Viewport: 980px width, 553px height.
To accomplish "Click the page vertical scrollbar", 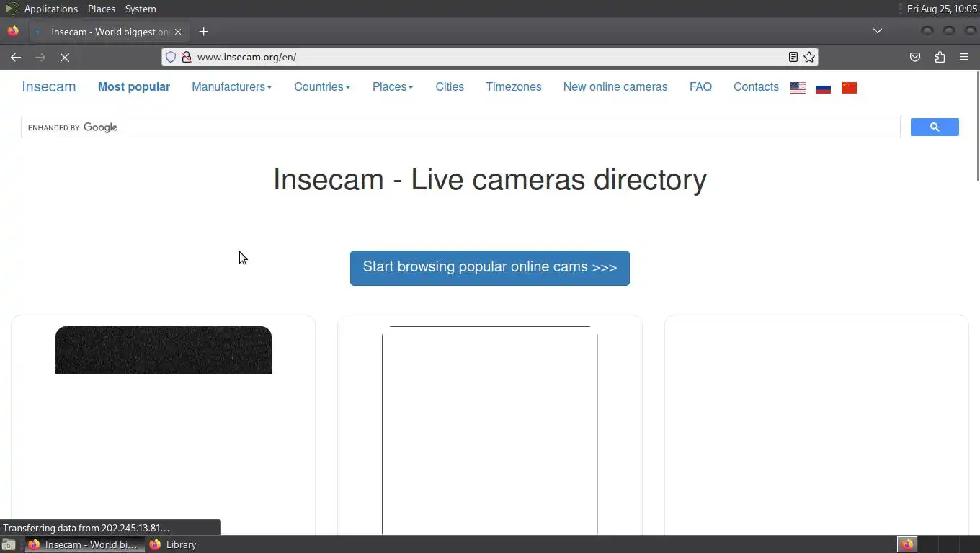I will point(977,127).
